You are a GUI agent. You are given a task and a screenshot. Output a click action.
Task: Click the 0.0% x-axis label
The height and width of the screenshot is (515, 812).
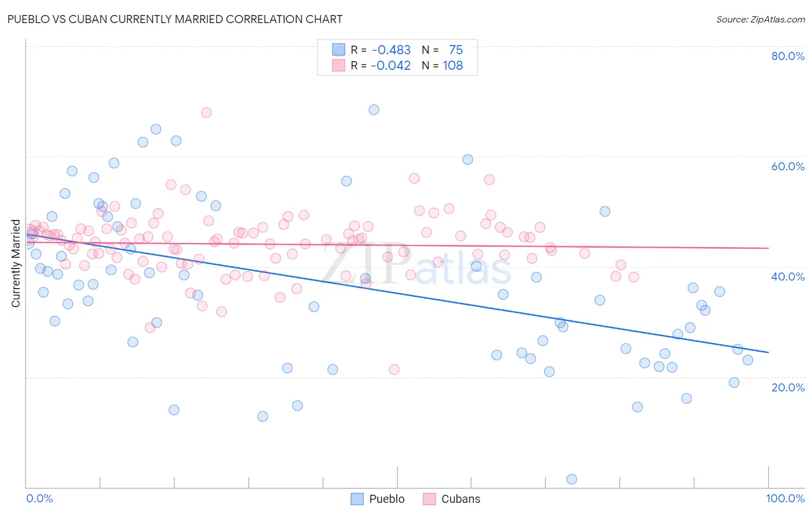point(39,498)
